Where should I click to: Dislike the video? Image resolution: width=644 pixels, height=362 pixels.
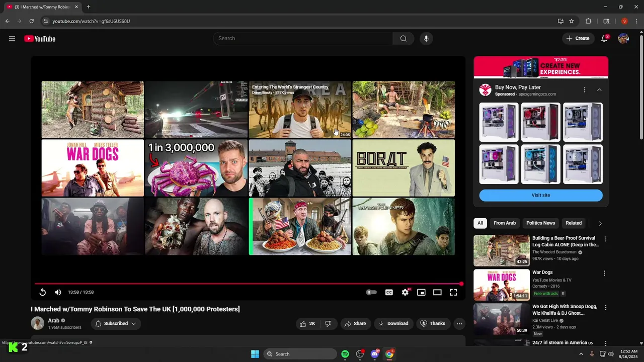pyautogui.click(x=328, y=324)
